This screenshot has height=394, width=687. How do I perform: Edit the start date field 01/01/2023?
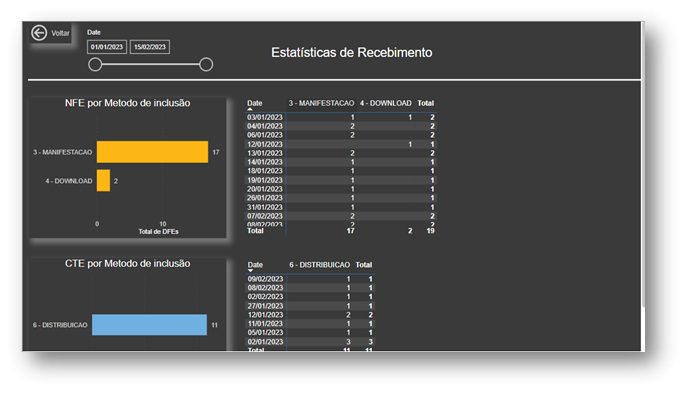[107, 47]
